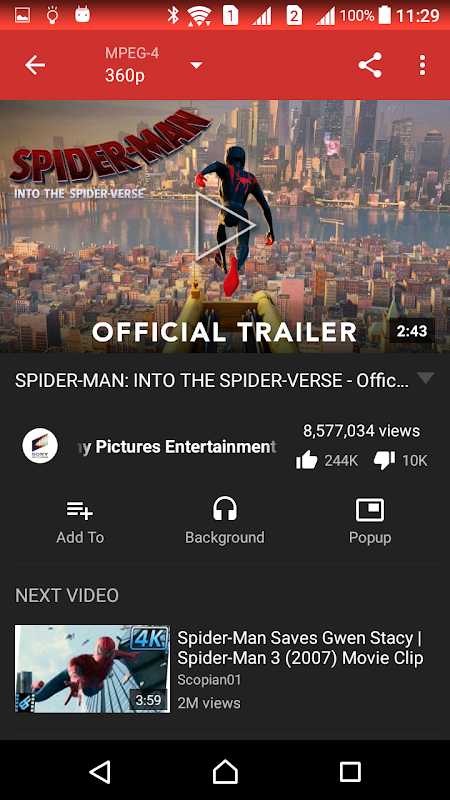The width and height of the screenshot is (450, 800).
Task: Tap the thumbs-down dislike icon
Action: [384, 461]
